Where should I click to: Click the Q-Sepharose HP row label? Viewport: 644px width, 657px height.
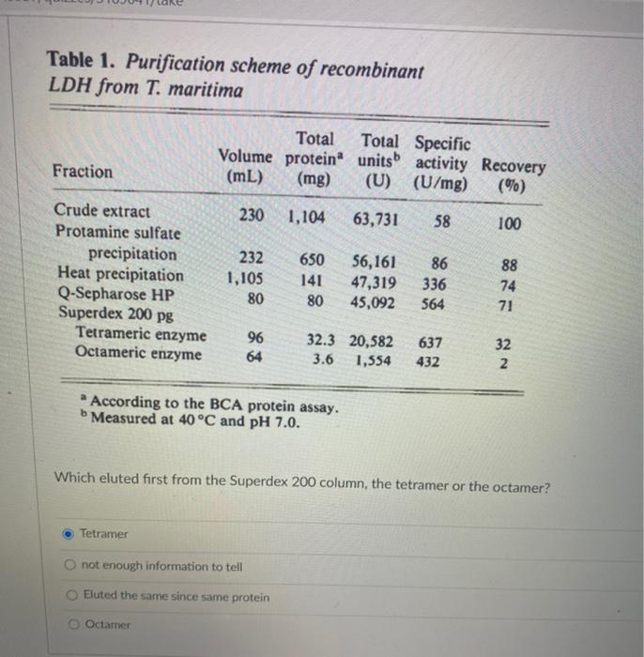[116, 294]
